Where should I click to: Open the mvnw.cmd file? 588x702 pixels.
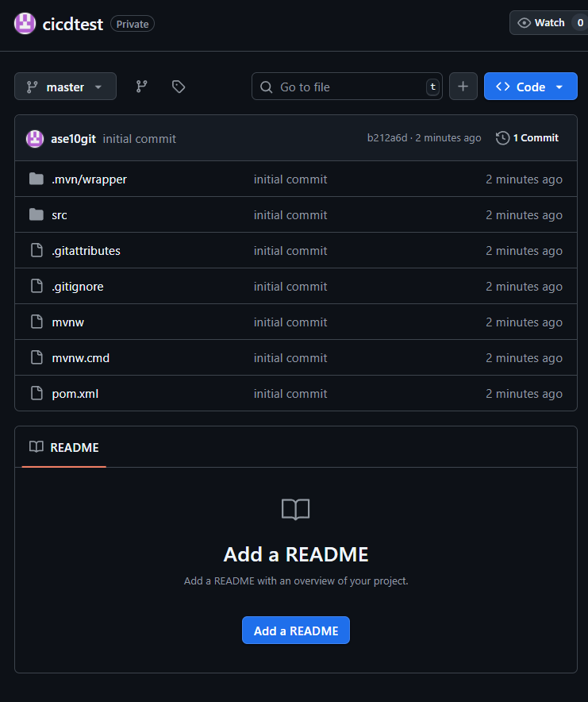click(x=81, y=358)
